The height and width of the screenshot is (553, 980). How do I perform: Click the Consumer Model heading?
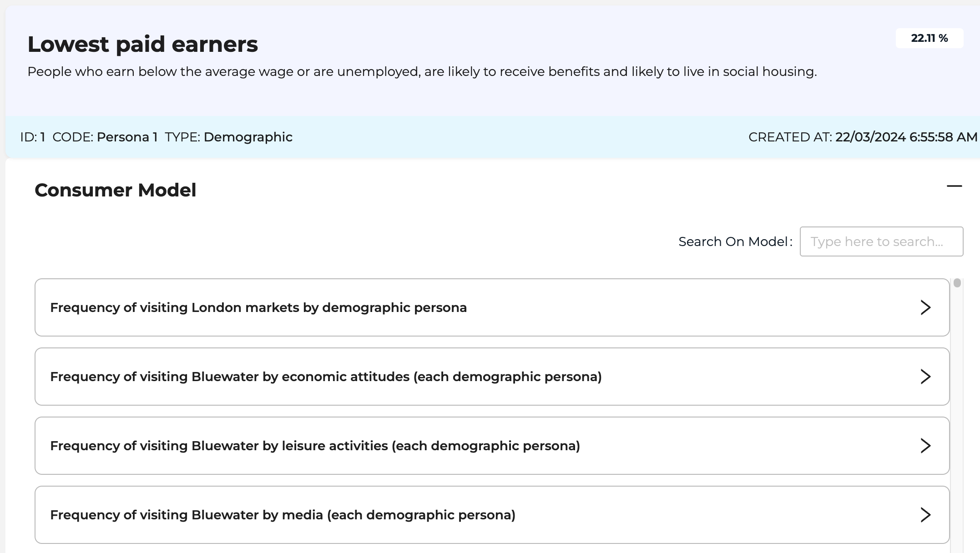coord(116,190)
